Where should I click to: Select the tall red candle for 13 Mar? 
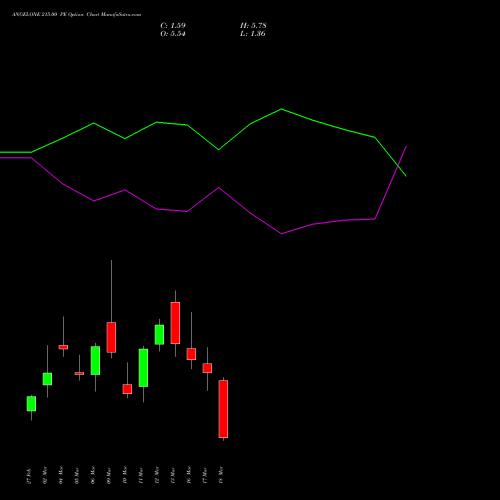(x=175, y=323)
